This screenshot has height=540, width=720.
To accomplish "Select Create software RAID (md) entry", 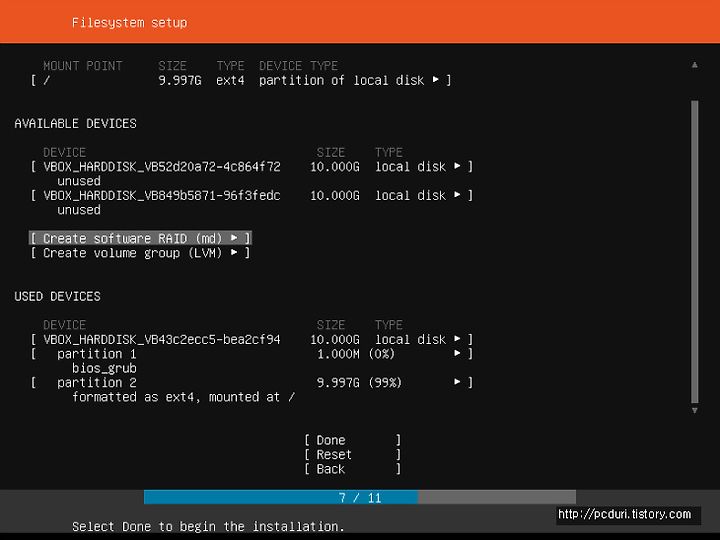I will click(140, 238).
